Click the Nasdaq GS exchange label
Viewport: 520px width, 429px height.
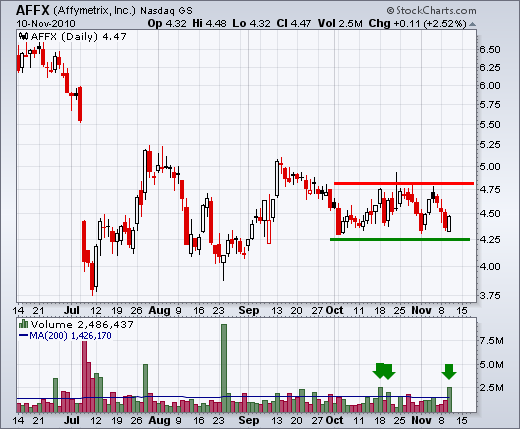[166, 11]
